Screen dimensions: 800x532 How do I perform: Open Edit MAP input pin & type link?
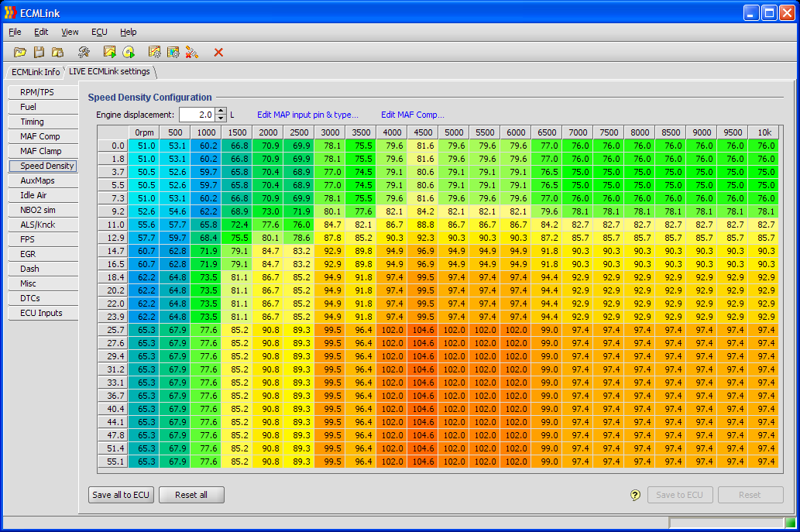click(308, 115)
